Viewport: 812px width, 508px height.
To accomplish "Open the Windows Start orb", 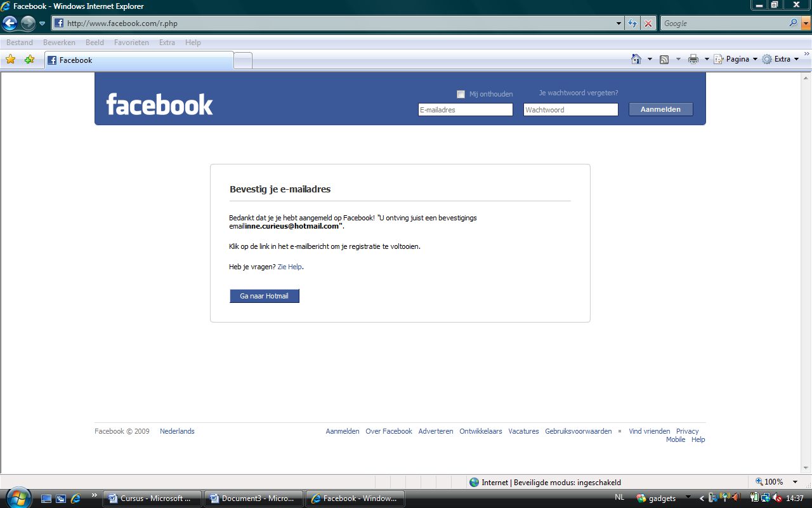I will [17, 498].
